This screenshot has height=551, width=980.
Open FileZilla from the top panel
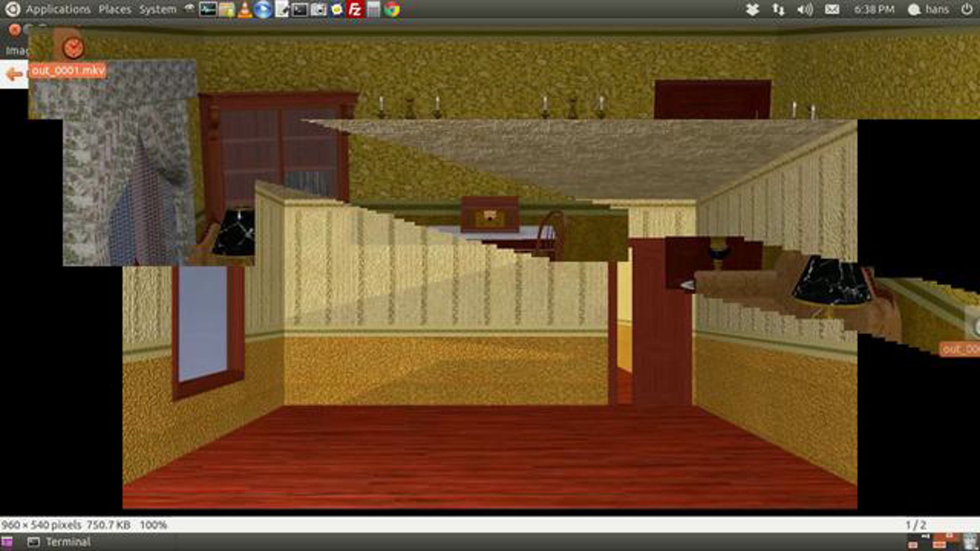coord(355,9)
